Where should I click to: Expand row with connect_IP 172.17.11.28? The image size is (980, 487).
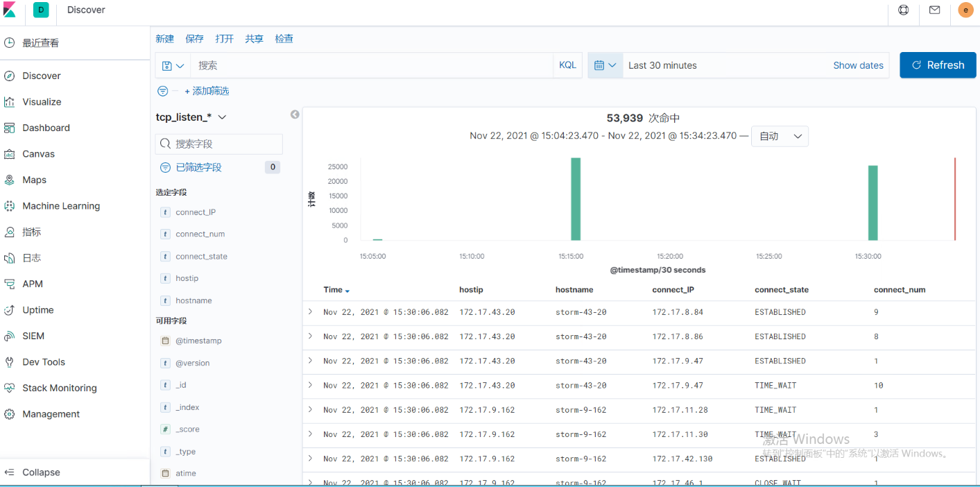(x=311, y=409)
